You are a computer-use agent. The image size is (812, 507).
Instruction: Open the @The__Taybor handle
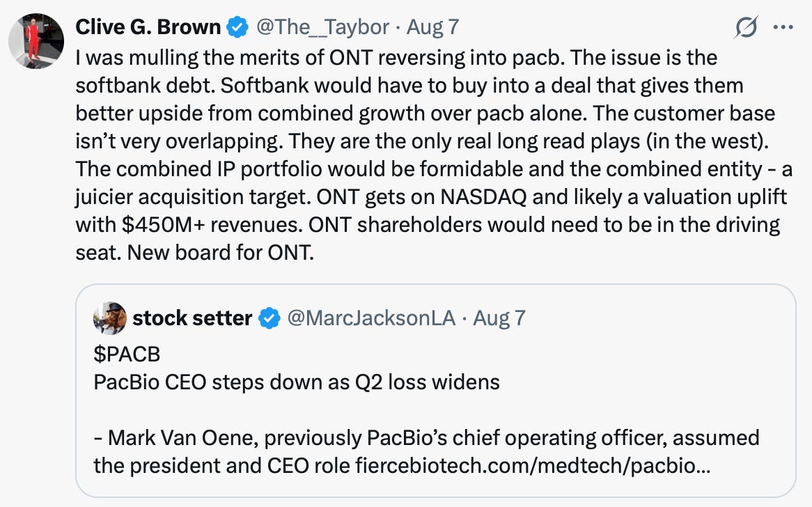322,27
